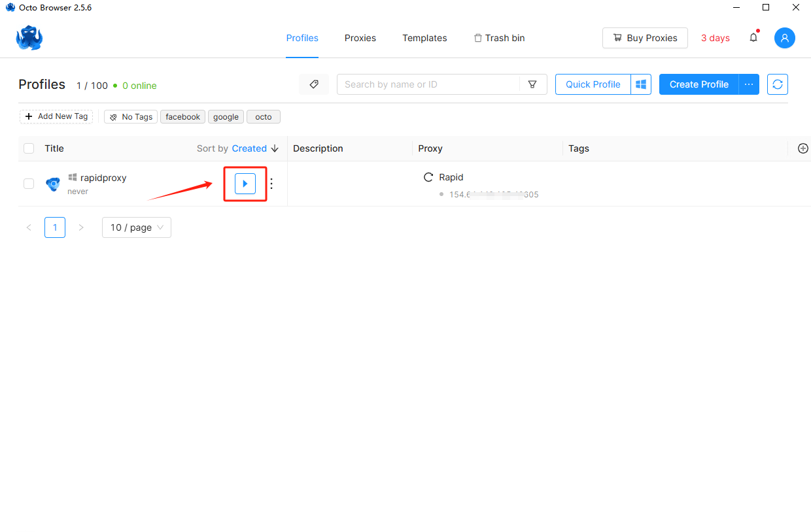Refresh the profiles list
Image resolution: width=811 pixels, height=532 pixels.
coord(778,84)
